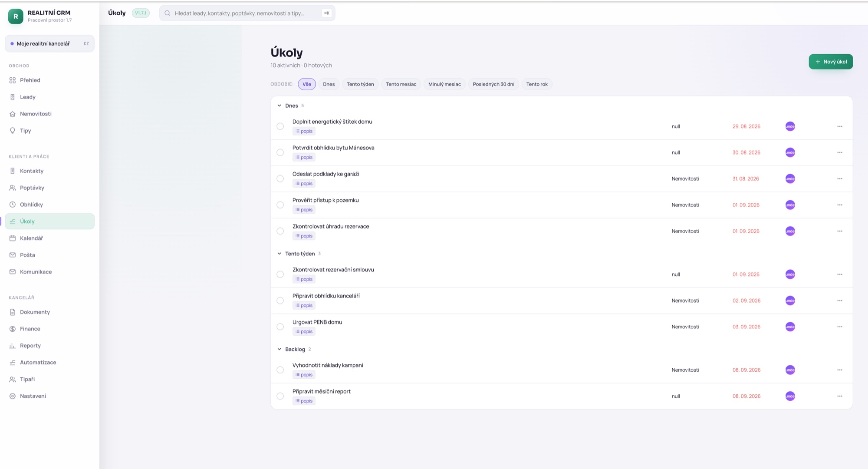Focus the Hledat leady, kontakty search field

coord(247,13)
